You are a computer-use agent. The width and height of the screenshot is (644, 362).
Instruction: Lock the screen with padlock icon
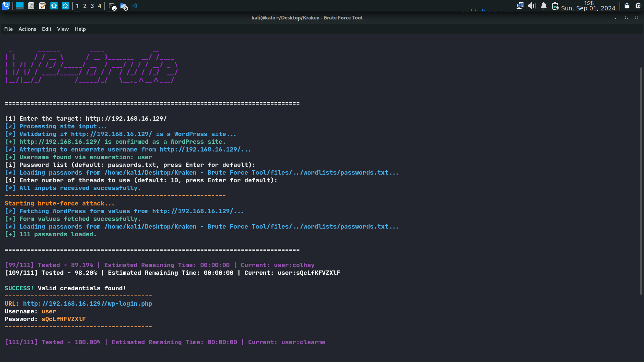(627, 6)
